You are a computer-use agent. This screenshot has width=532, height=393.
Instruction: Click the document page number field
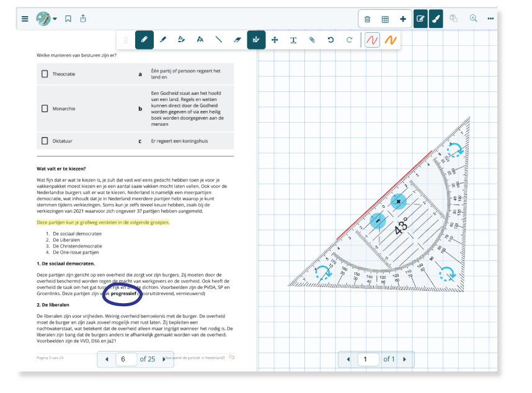point(126,359)
